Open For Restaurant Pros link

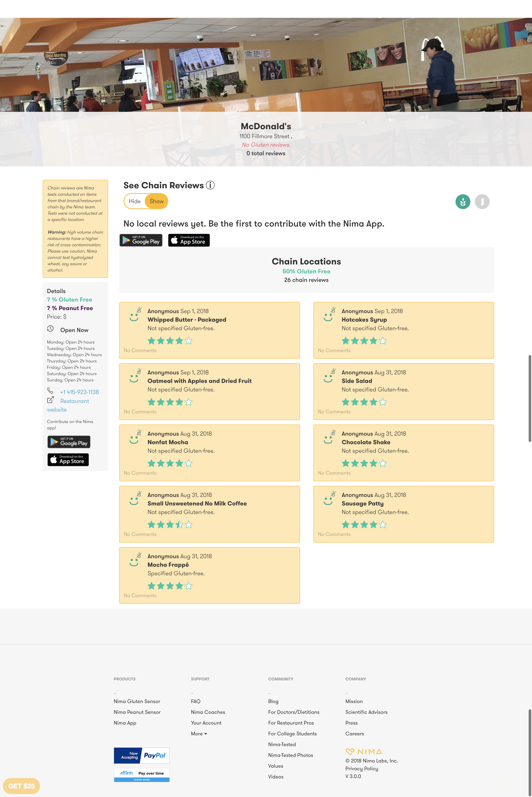click(x=291, y=723)
